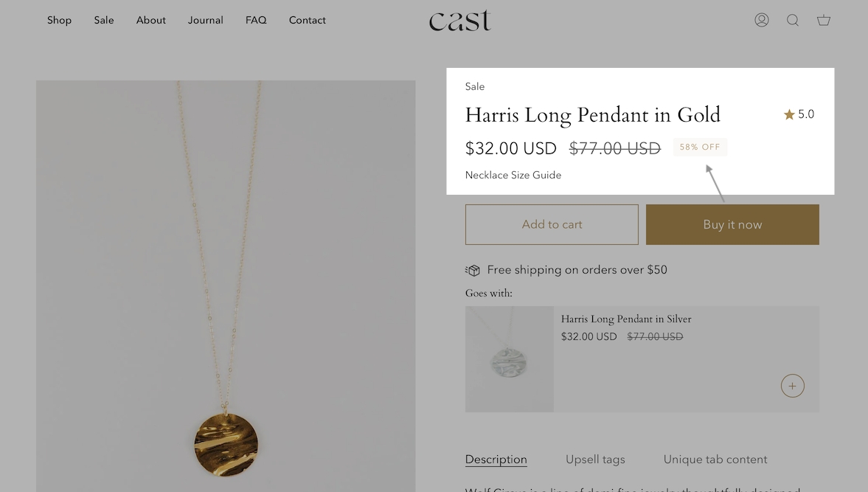Switch to the Upsell tags tab
The width and height of the screenshot is (868, 492).
pyautogui.click(x=595, y=459)
